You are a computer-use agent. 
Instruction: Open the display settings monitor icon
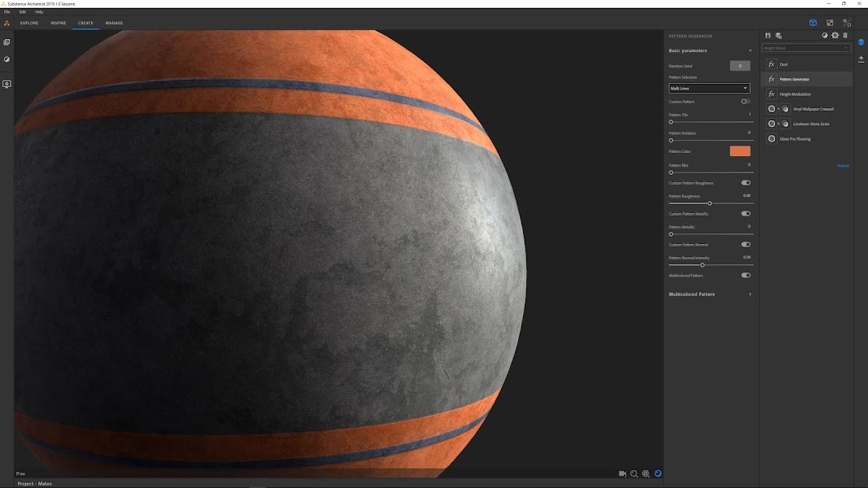[7, 85]
